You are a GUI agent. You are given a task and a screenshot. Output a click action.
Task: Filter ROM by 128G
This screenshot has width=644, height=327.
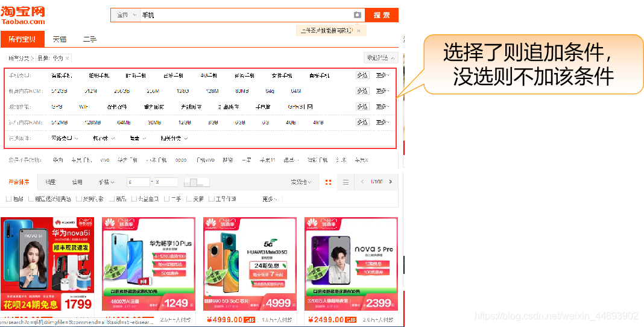point(182,90)
